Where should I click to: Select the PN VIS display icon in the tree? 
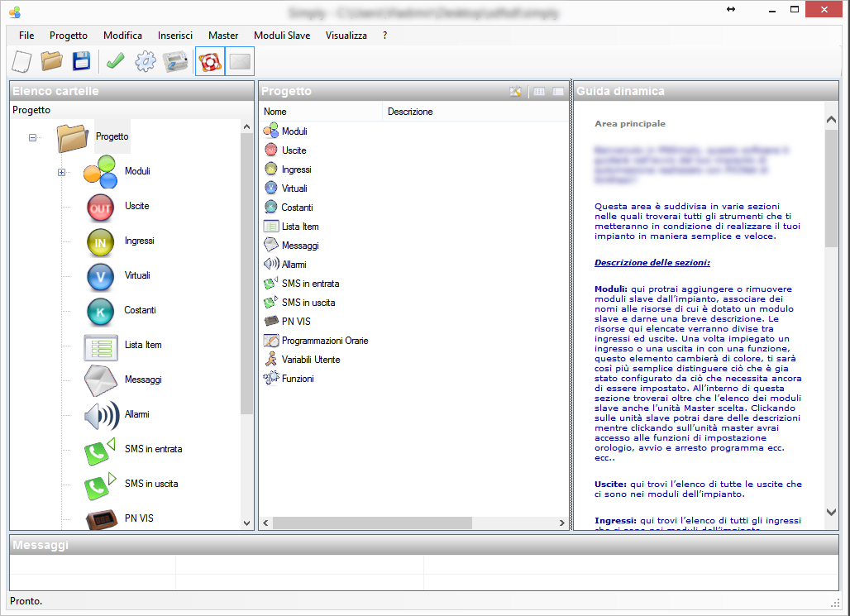(x=102, y=519)
